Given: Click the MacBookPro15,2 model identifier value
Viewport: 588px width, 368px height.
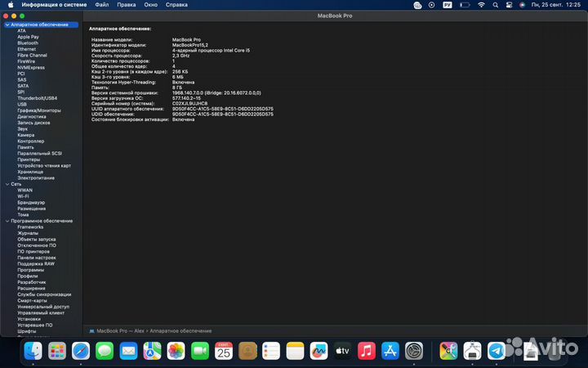Looking at the screenshot, I should click(x=189, y=45).
